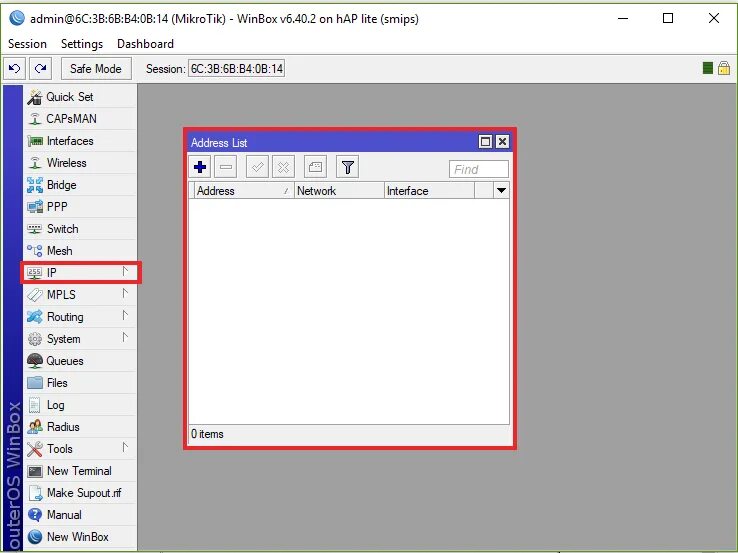Open Radius from sidebar
Screen dimensions: 738x553
click(x=80, y=427)
